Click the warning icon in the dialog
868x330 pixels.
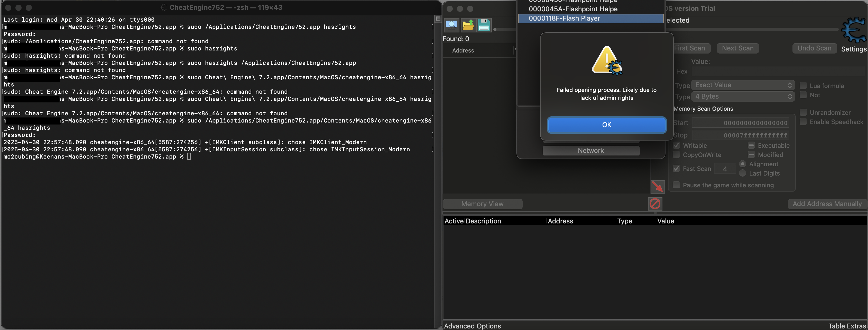(606, 60)
